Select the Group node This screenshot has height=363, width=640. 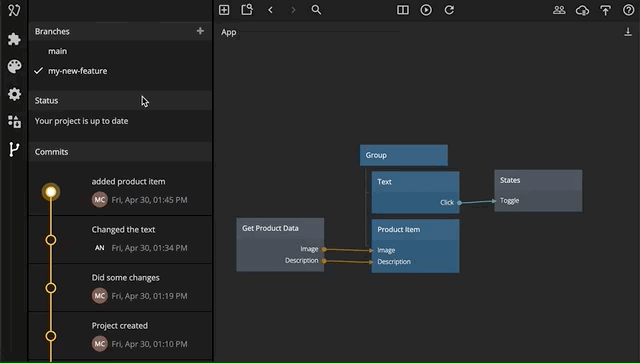[x=404, y=155]
